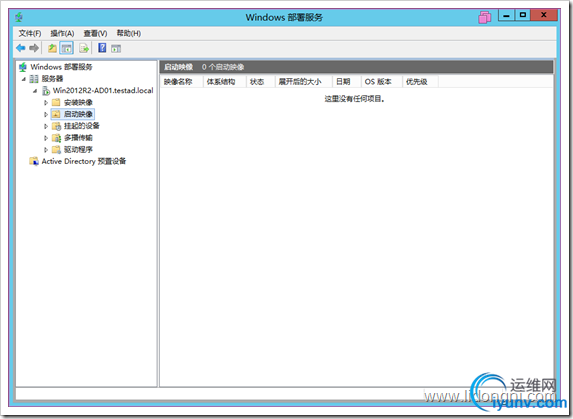
Task: Toggle the show/hide action pane icon
Action: coord(116,48)
